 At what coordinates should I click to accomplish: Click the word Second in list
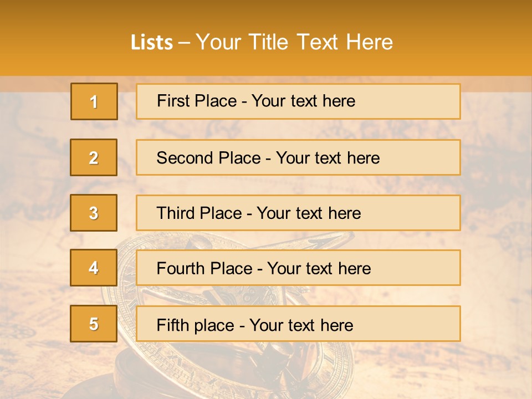click(x=184, y=158)
